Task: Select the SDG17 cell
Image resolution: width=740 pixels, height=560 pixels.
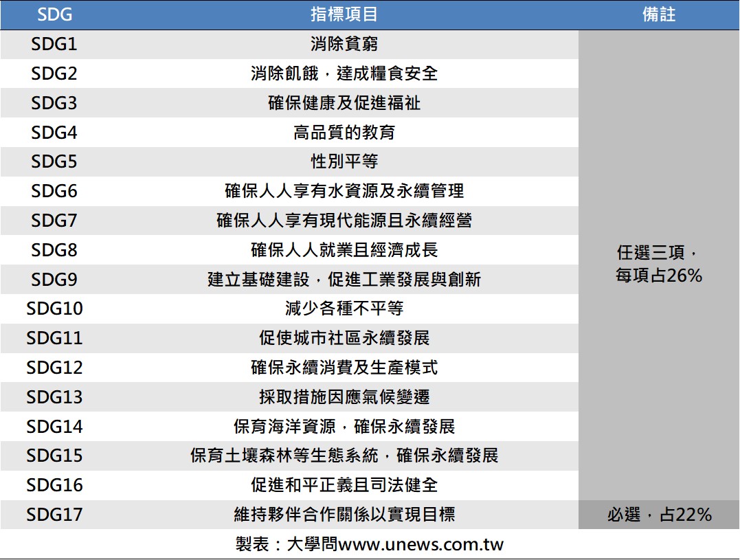Action: tap(54, 514)
